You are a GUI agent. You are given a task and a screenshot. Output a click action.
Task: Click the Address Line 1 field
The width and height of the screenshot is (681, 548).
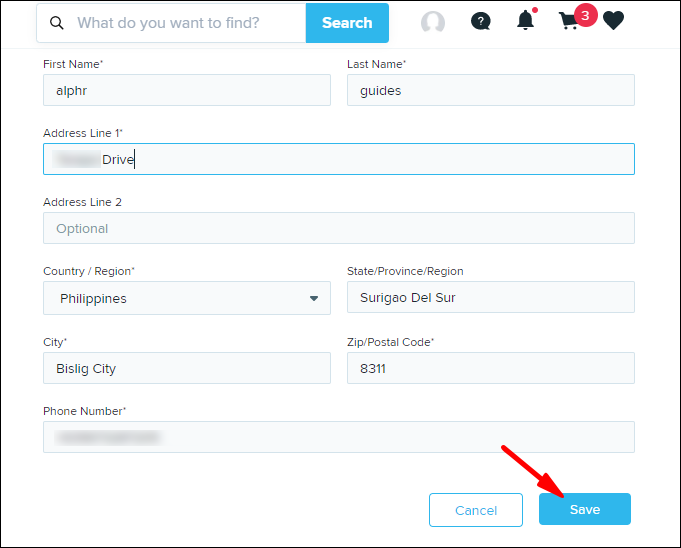[338, 159]
